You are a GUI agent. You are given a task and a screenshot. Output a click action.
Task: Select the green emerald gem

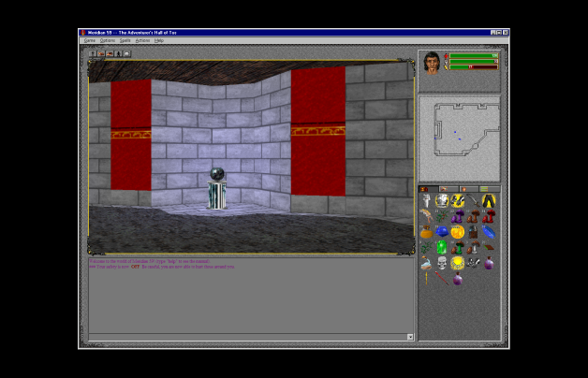[442, 248]
